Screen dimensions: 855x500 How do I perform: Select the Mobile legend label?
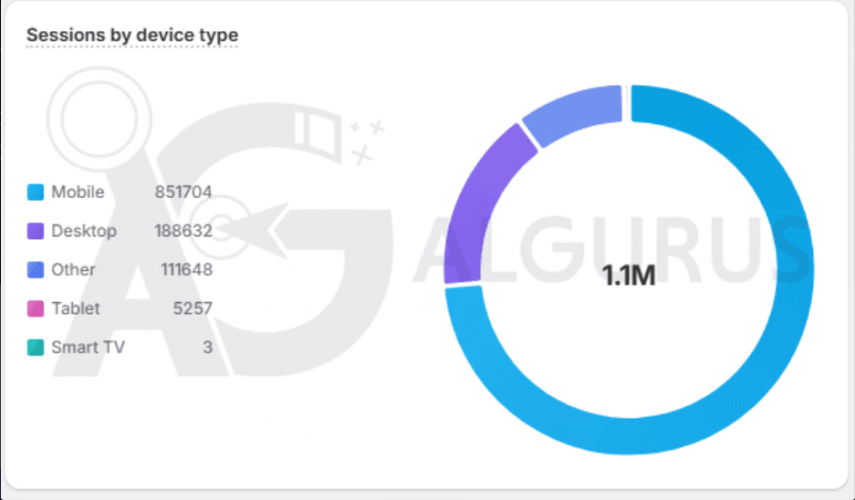[77, 192]
